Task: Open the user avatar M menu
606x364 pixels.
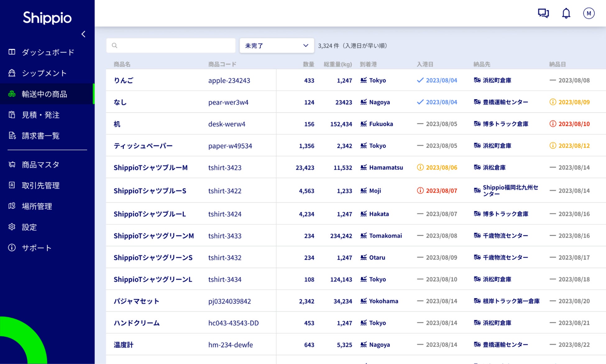Action: [589, 13]
